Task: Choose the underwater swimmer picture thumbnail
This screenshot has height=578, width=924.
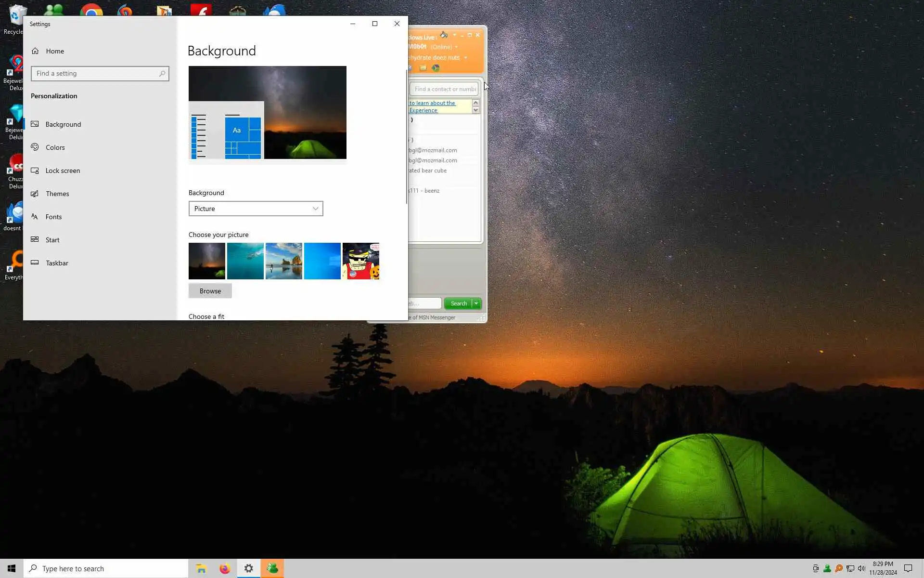Action: (x=245, y=261)
